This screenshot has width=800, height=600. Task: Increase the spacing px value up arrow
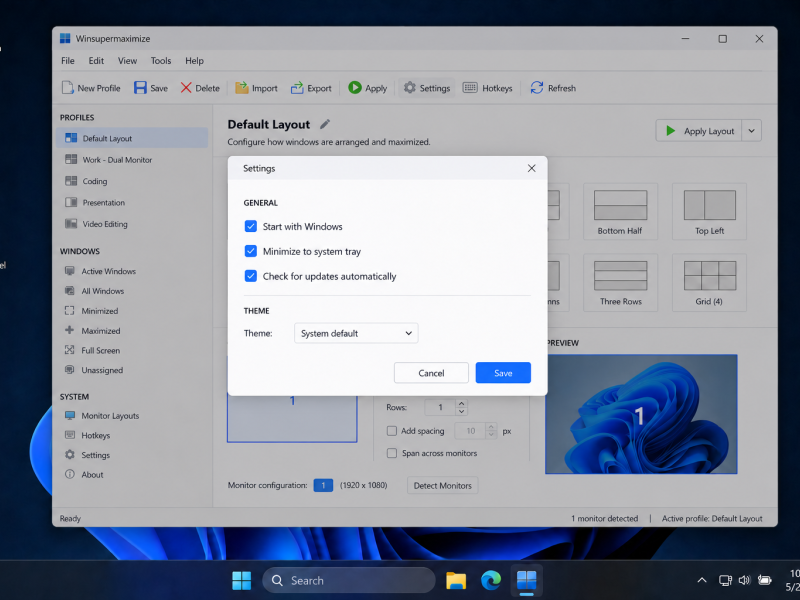tap(491, 427)
